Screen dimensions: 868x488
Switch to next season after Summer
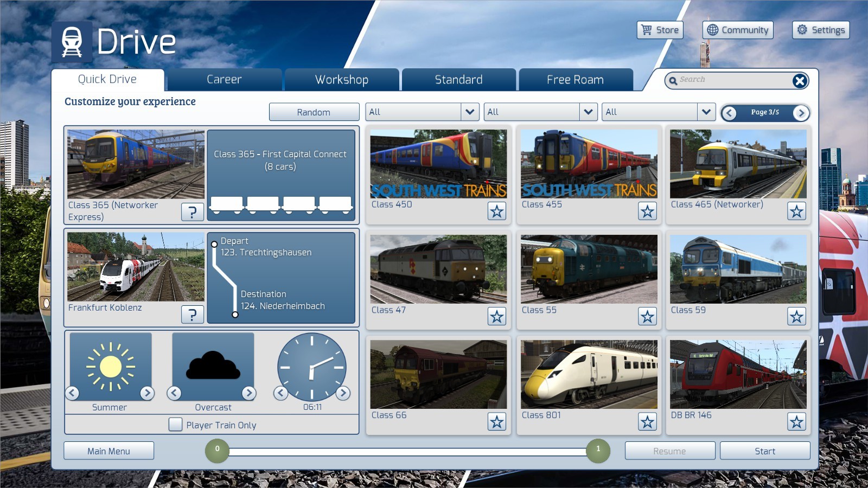click(147, 393)
